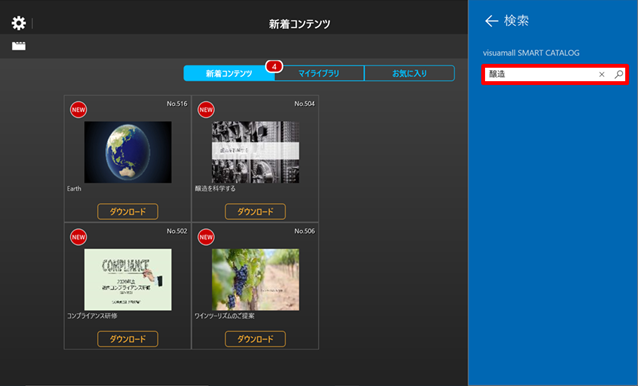This screenshot has height=386, width=638.
Task: Open settings via the gear icon
Action: (x=19, y=23)
